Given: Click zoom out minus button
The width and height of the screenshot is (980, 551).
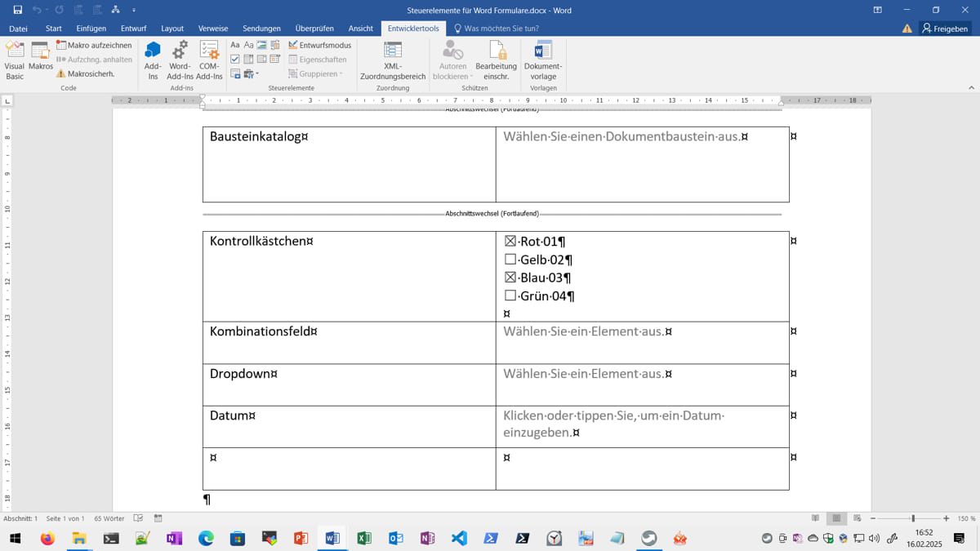Looking at the screenshot, I should 873,518.
